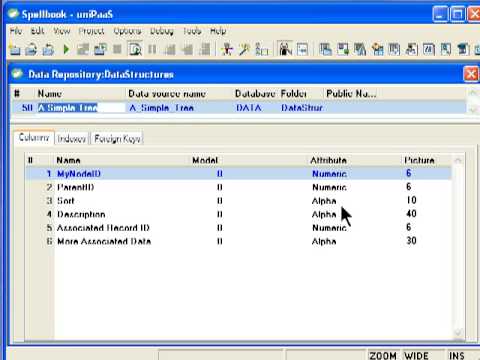Click picture value 30 for More Associated Data

point(411,241)
